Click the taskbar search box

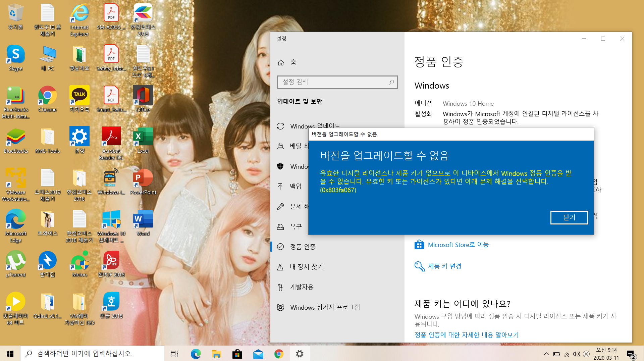pyautogui.click(x=92, y=354)
